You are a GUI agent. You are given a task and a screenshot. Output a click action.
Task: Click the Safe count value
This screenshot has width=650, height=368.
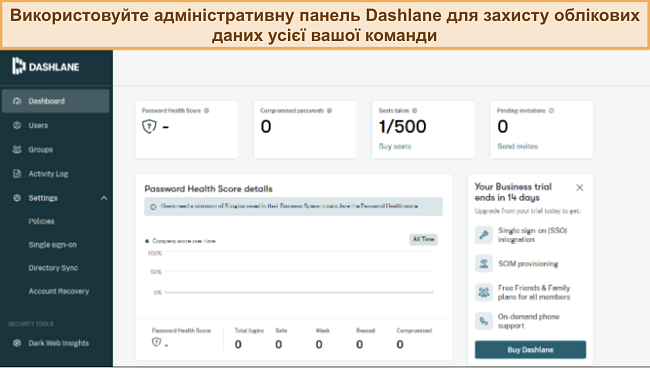point(279,344)
